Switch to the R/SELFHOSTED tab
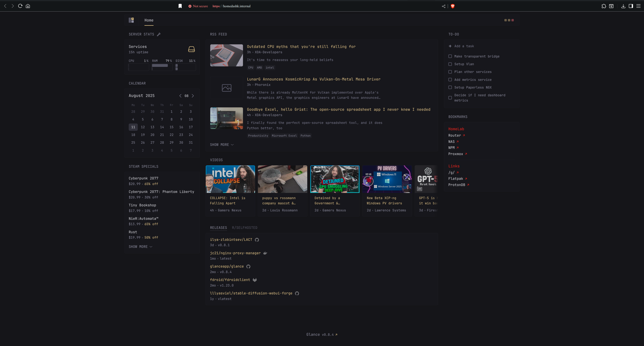 click(244, 228)
